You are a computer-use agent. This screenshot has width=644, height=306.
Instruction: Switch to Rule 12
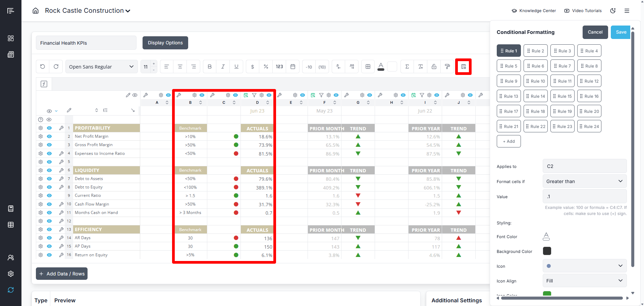click(x=589, y=81)
